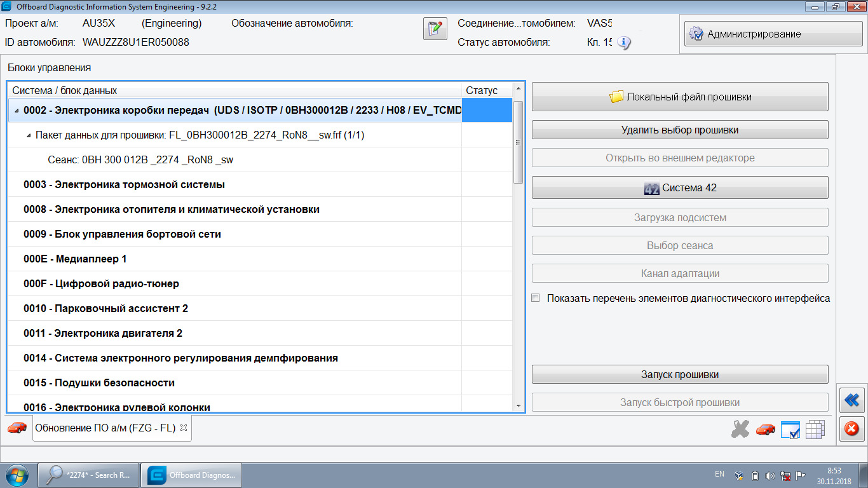Click the blue double-chevron collapse arrow

pyautogui.click(x=851, y=400)
